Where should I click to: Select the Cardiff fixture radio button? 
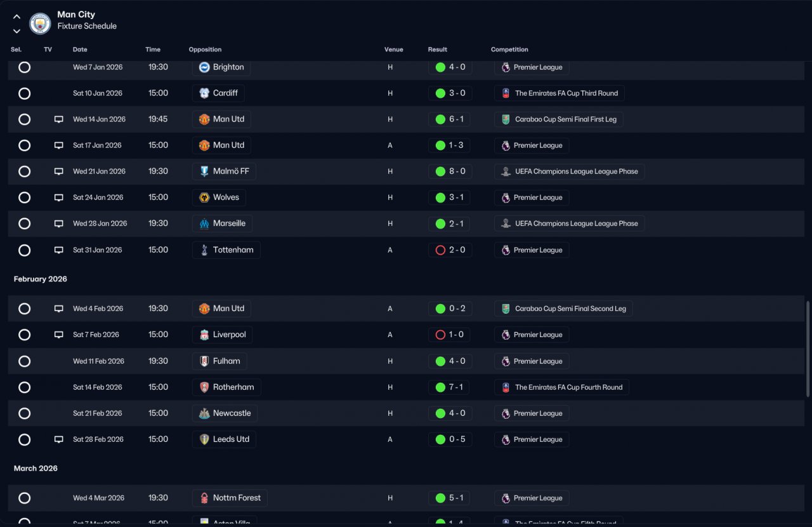point(24,93)
